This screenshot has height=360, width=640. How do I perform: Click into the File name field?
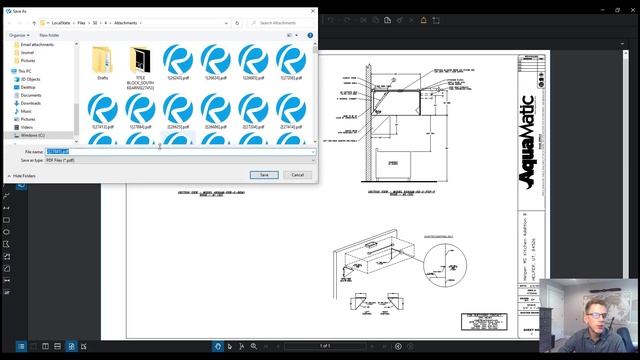180,151
